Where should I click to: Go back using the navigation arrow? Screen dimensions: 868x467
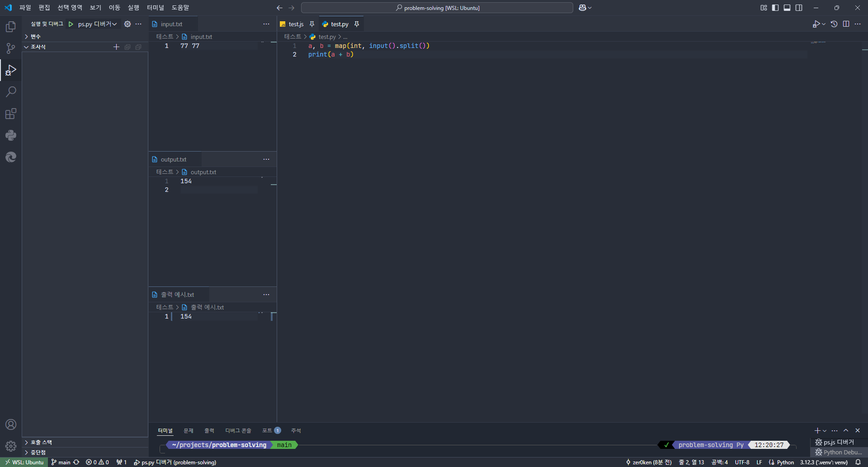tap(279, 8)
